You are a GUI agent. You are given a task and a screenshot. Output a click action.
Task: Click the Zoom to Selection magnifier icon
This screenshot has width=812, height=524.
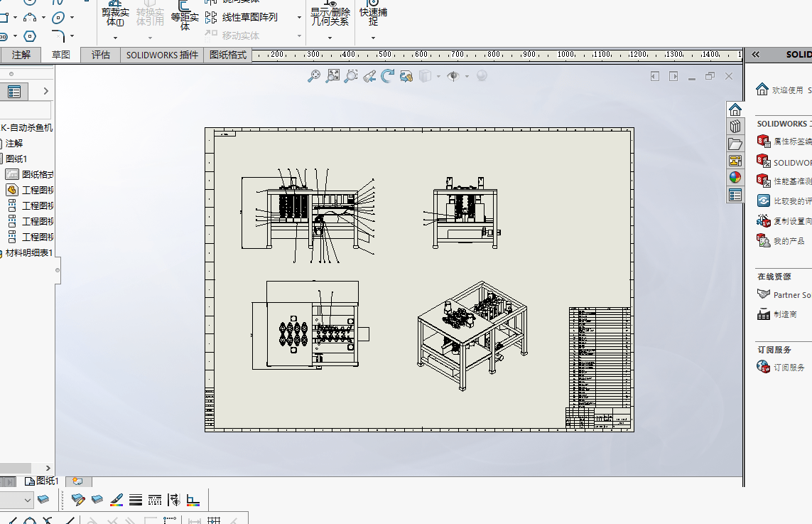[351, 76]
